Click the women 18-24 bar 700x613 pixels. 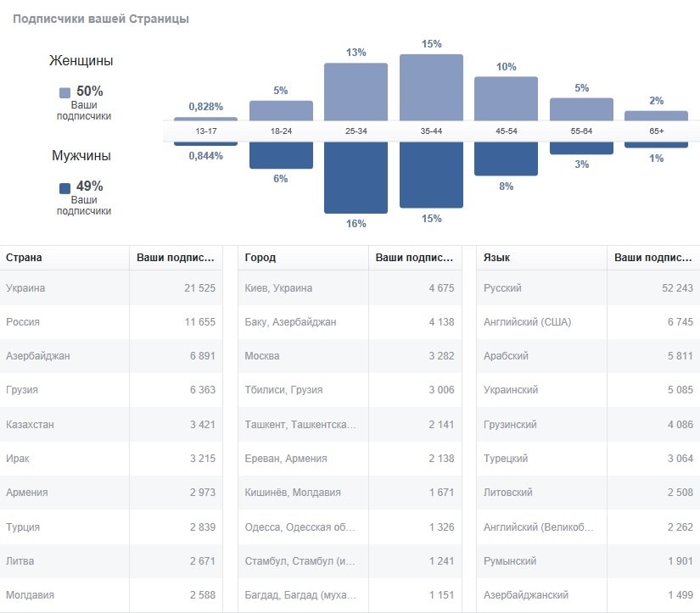point(281,110)
